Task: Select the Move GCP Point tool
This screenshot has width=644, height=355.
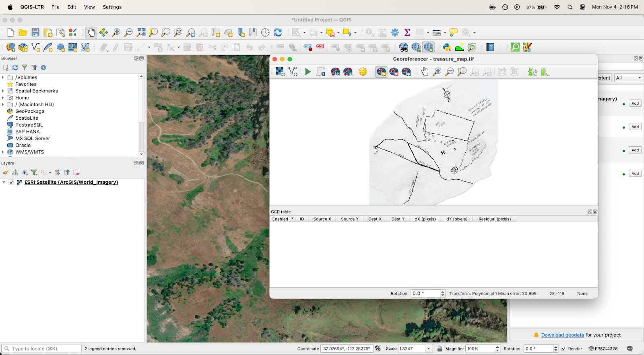Action: tap(406, 72)
